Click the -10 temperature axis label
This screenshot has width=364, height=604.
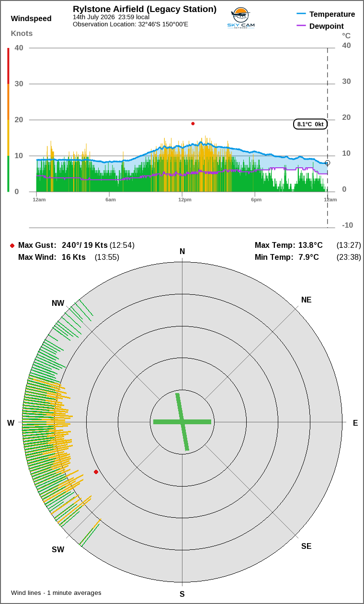[x=347, y=225]
